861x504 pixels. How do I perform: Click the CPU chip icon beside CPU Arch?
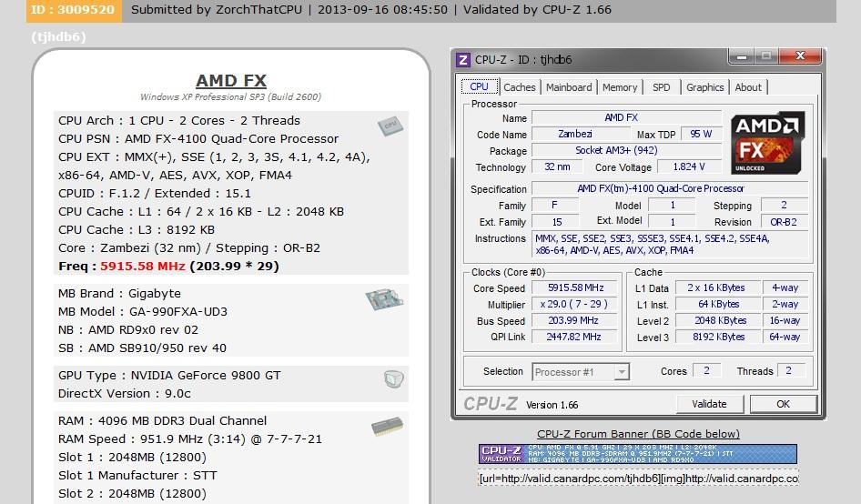pos(390,126)
